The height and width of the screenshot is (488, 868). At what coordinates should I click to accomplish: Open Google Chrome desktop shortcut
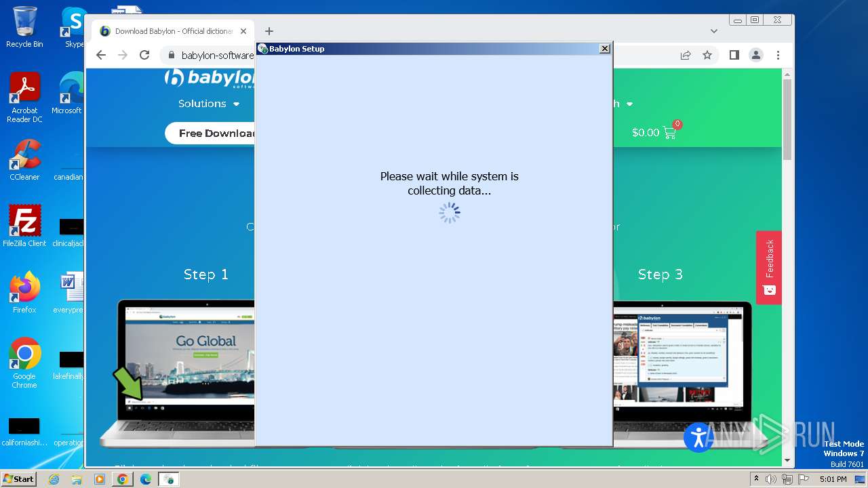click(24, 363)
